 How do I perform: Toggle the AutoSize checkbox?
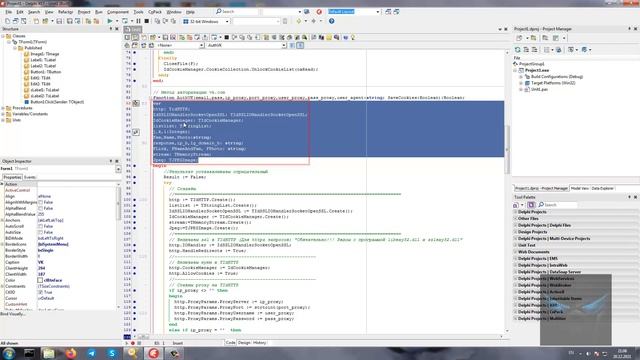[x=40, y=232]
